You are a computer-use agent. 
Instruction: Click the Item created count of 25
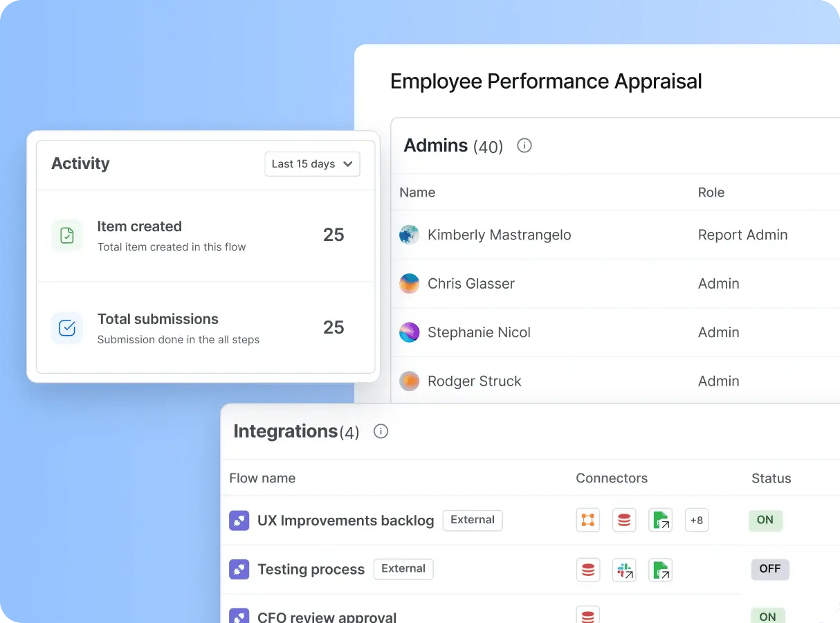pyautogui.click(x=334, y=235)
